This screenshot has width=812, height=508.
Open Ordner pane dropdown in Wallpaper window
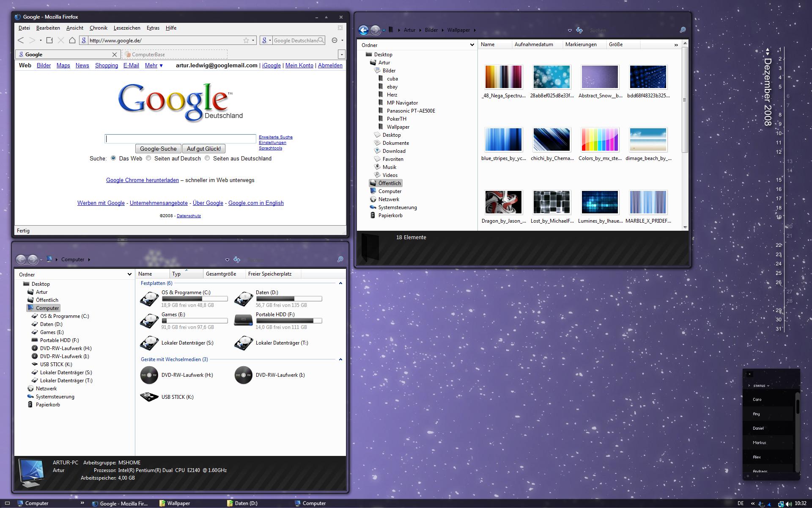point(472,45)
